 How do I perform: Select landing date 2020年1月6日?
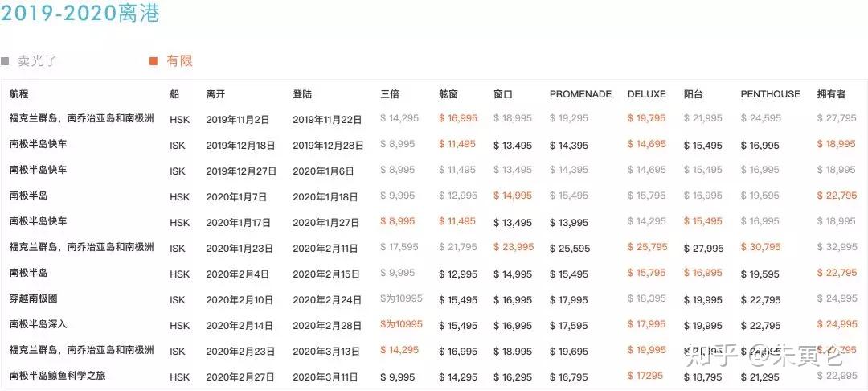tap(323, 171)
